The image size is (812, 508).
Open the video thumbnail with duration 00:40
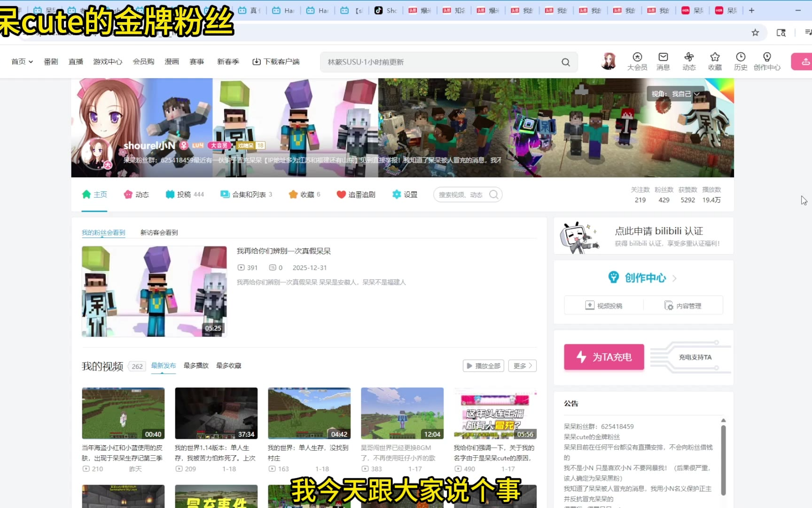click(x=123, y=413)
